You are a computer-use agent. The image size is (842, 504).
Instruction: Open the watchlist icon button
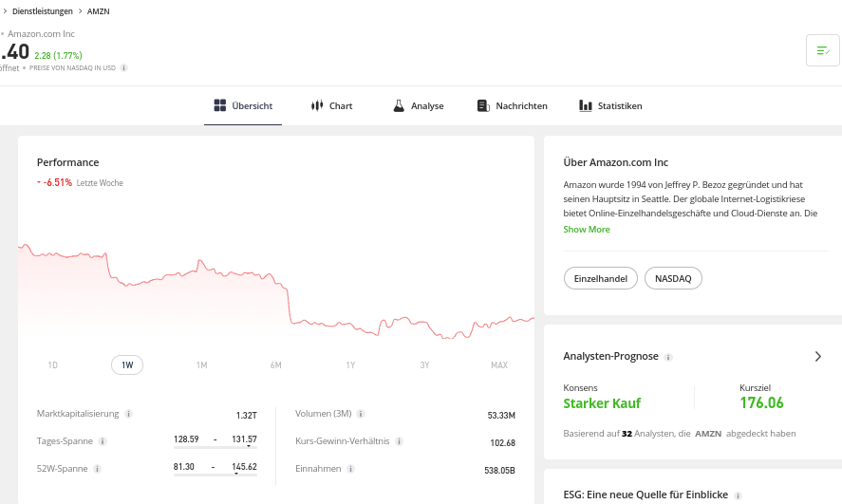[822, 50]
